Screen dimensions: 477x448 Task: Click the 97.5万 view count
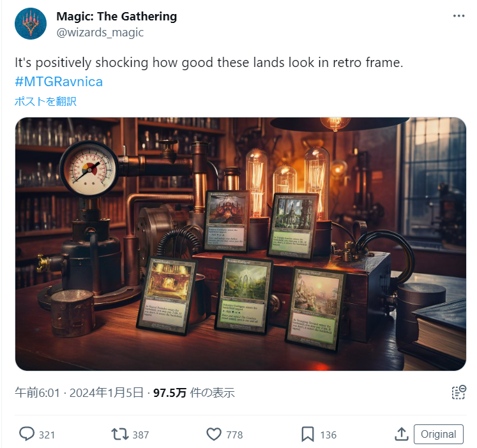(x=170, y=392)
